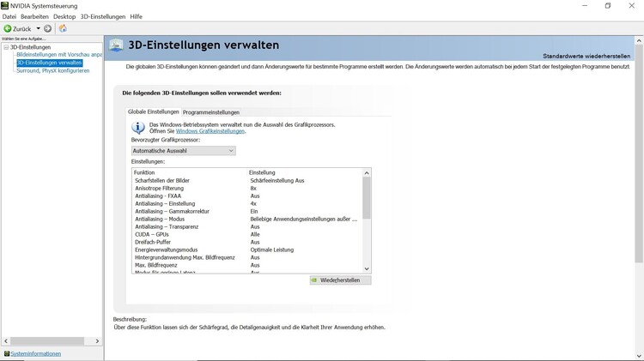Select Antialiasing – Einstellung row
This screenshot has height=361, width=644.
247,204
